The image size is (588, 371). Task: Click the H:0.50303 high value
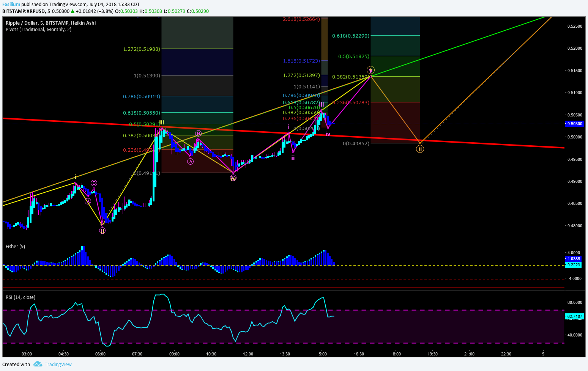coord(151,11)
